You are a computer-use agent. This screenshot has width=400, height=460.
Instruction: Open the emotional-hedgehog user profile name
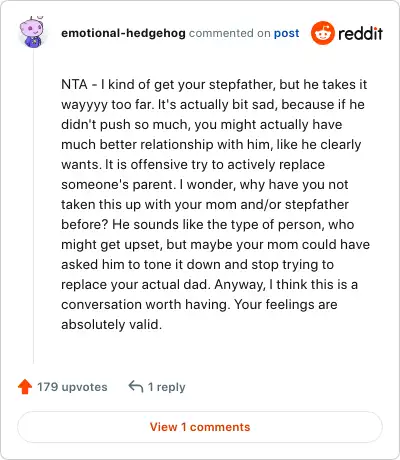coord(123,33)
